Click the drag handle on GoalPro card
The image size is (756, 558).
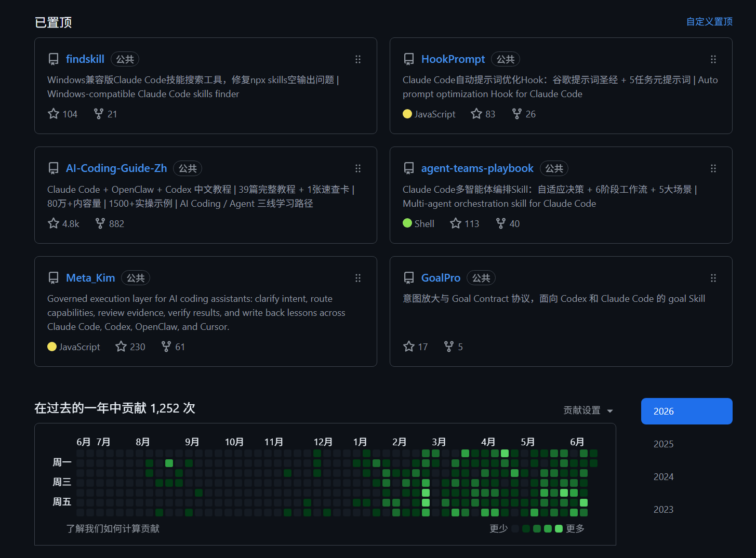coord(713,278)
